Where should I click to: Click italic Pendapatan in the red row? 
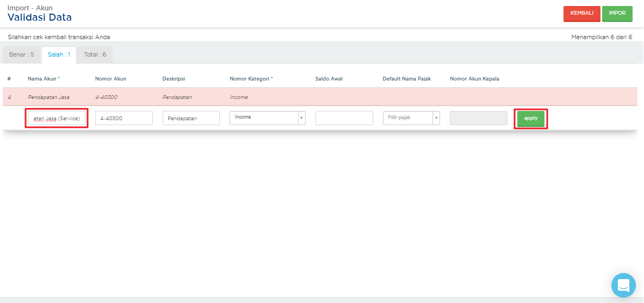click(x=177, y=97)
